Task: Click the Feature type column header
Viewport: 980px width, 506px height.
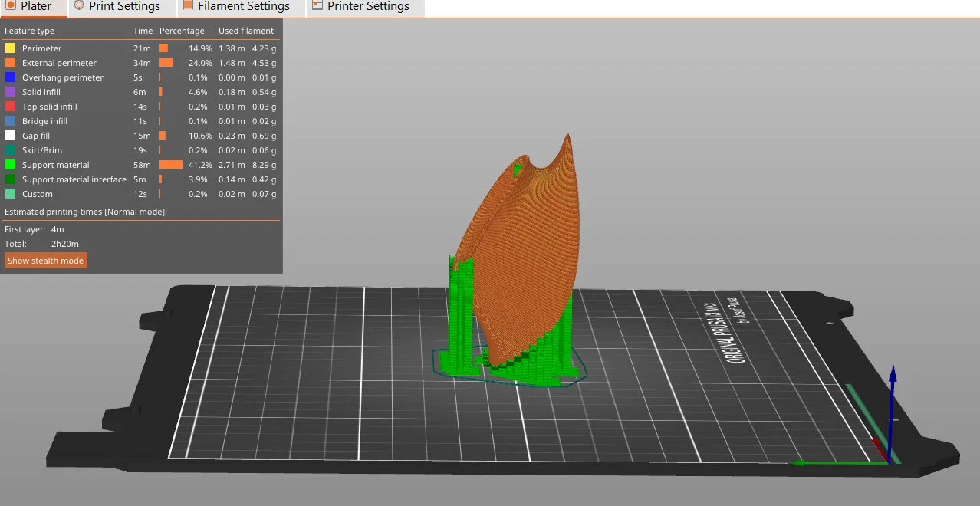Action: [x=29, y=31]
